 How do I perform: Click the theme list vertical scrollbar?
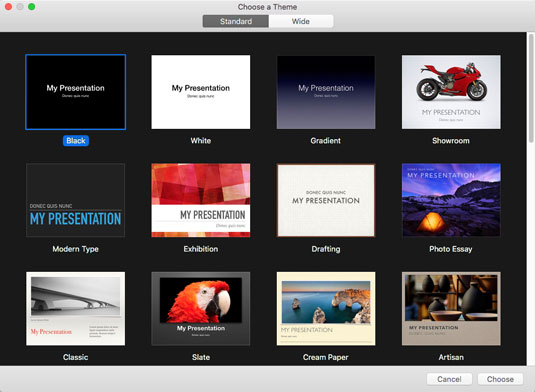coord(531,88)
